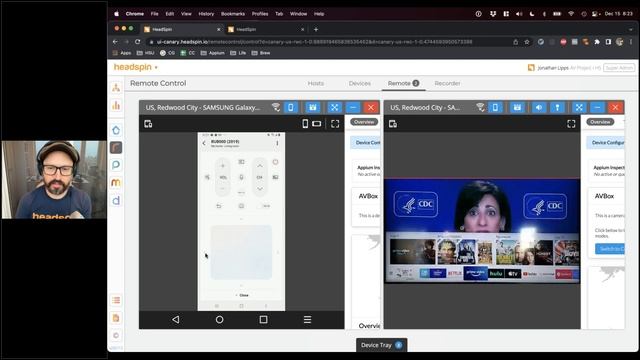Tap Android home circle in Galaxy nav bar

pos(220,319)
